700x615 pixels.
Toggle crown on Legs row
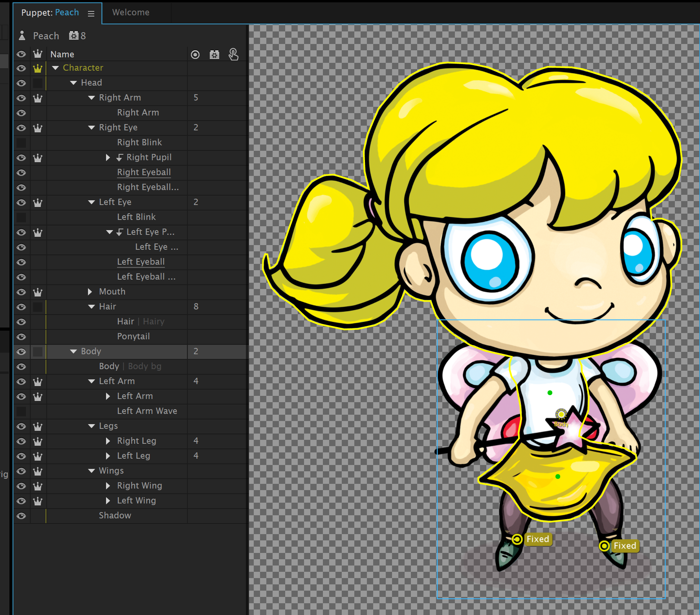(38, 426)
